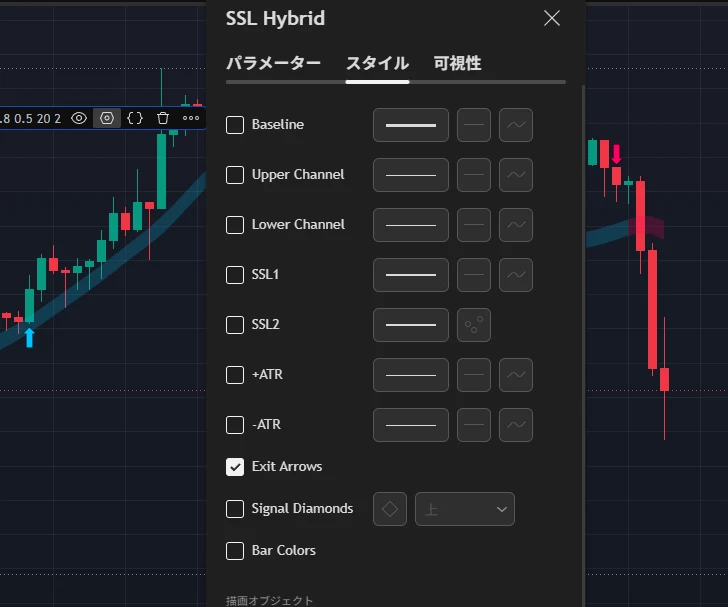Enable the Baseline checkbox

(x=235, y=125)
